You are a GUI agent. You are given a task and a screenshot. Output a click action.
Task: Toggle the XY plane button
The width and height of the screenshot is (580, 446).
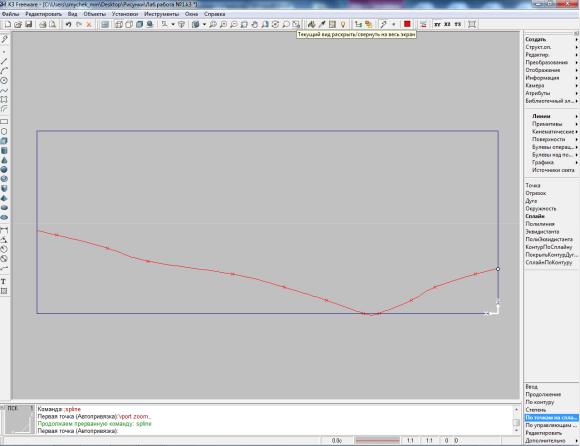click(437, 24)
